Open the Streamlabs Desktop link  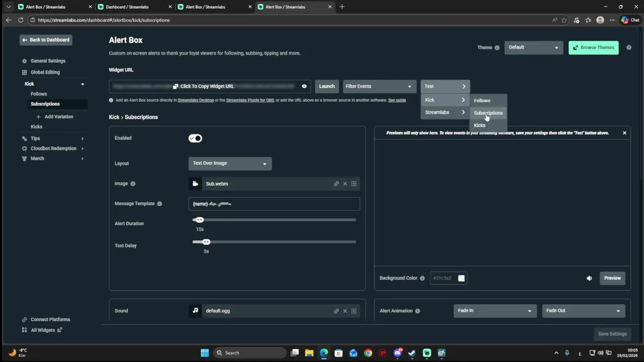(x=196, y=100)
